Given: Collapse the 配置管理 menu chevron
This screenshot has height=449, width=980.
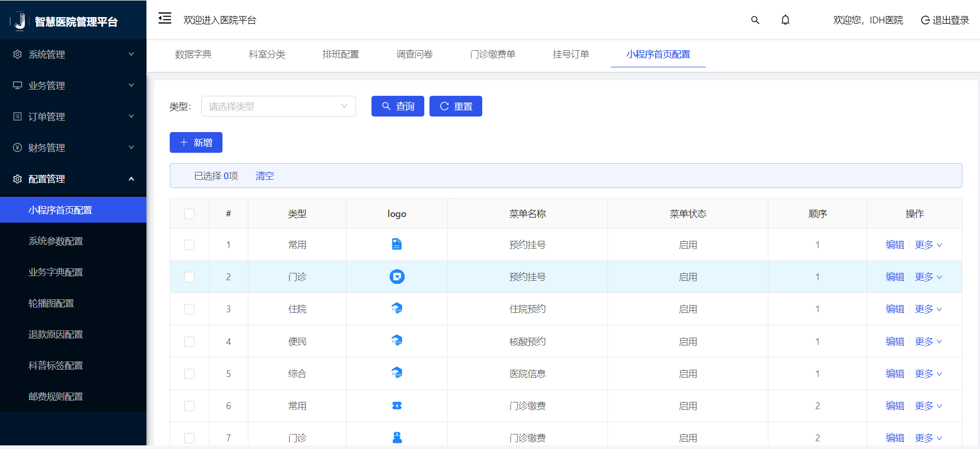Looking at the screenshot, I should click(131, 179).
